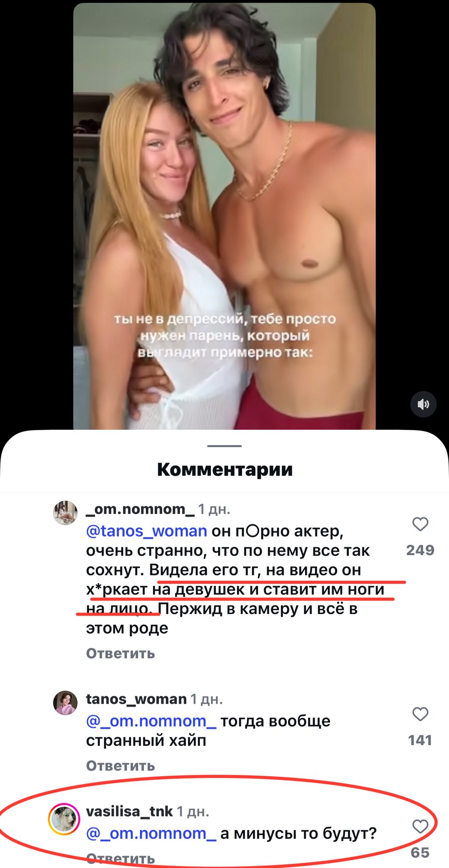The width and height of the screenshot is (449, 868).
Task: Open vasilisa_tnk story ring avatar
Action: coord(64,819)
